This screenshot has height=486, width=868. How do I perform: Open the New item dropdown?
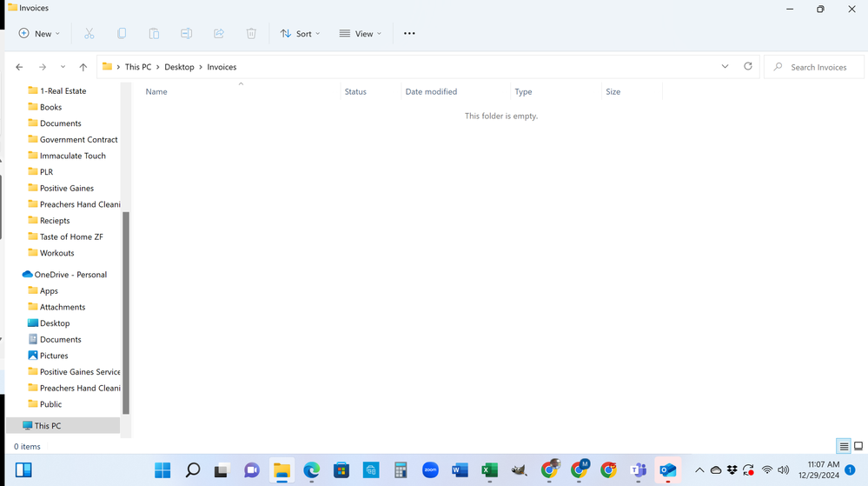39,34
